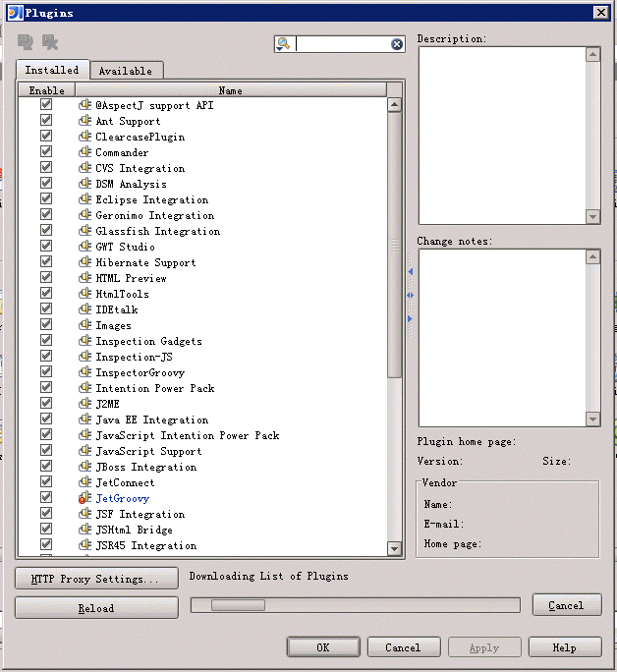Image resolution: width=617 pixels, height=672 pixels.
Task: Clear the plugin search field with X icon
Action: click(397, 43)
